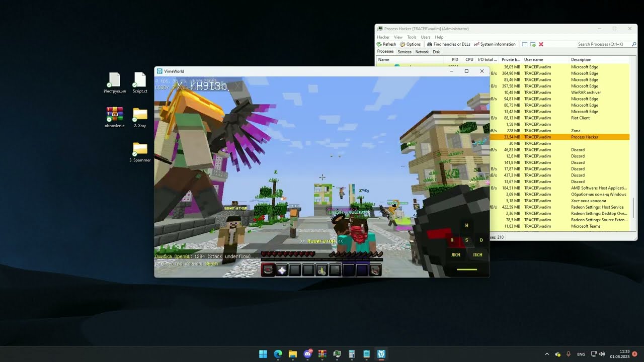Click the microphone icon in system tray
The width and height of the screenshot is (644, 362).
click(569, 354)
